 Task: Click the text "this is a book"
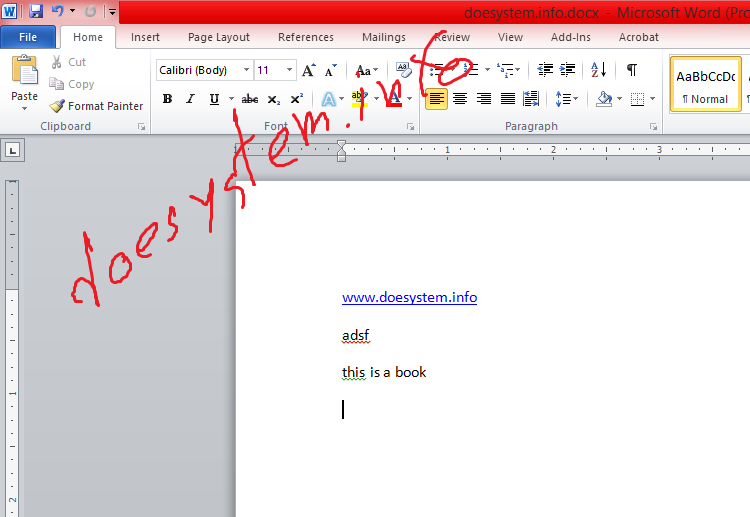click(384, 373)
